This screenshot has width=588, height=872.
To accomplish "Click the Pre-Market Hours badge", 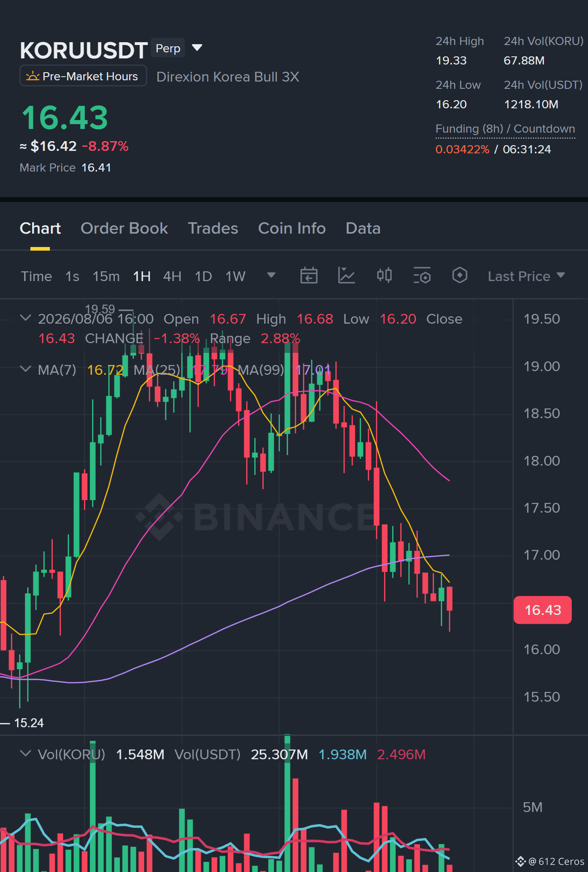I will coord(83,76).
